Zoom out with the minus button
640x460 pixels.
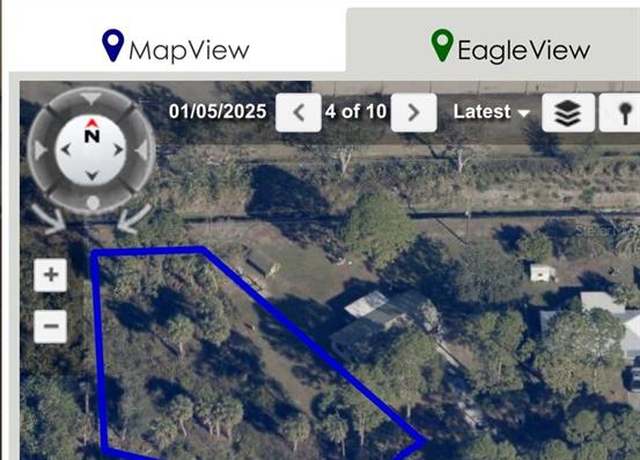pos(51,326)
